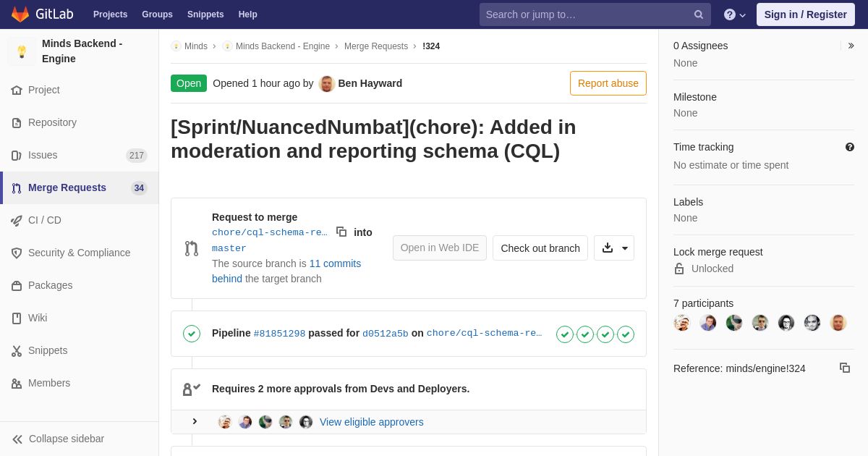The width and height of the screenshot is (868, 456).
Task: Click the last participant avatar
Action: (x=838, y=323)
